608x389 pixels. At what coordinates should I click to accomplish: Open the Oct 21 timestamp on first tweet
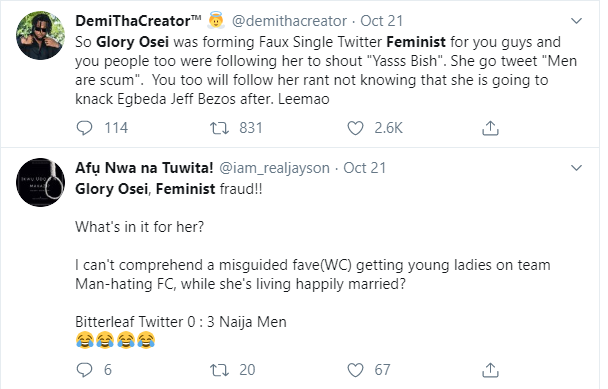click(382, 21)
